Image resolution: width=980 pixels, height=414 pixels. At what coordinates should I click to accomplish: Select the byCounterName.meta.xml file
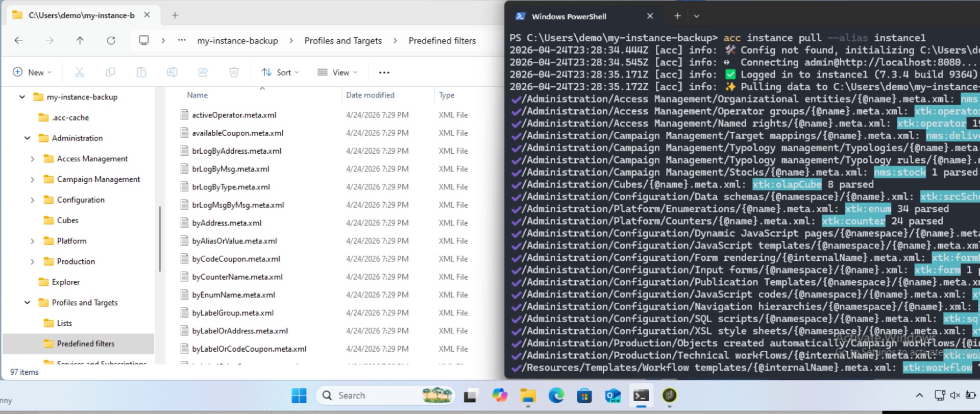[x=237, y=277]
